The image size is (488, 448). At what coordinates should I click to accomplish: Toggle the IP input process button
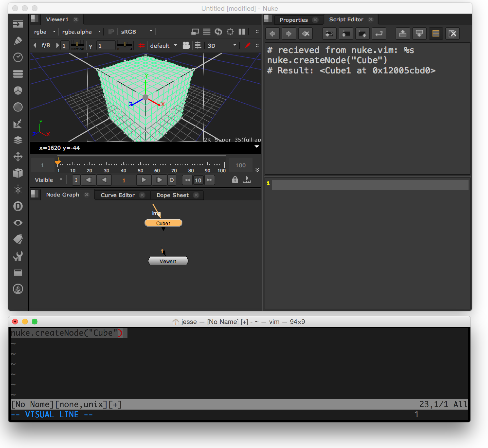(111, 32)
